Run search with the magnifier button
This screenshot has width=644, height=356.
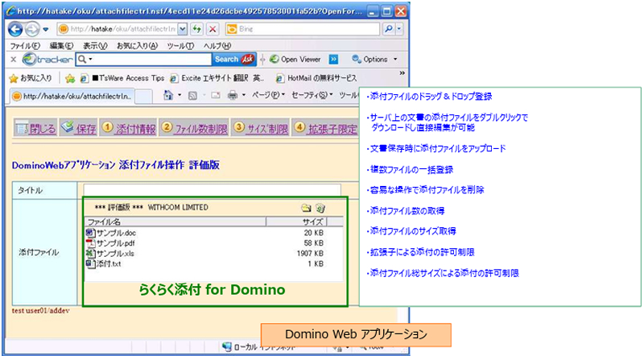[x=389, y=29]
